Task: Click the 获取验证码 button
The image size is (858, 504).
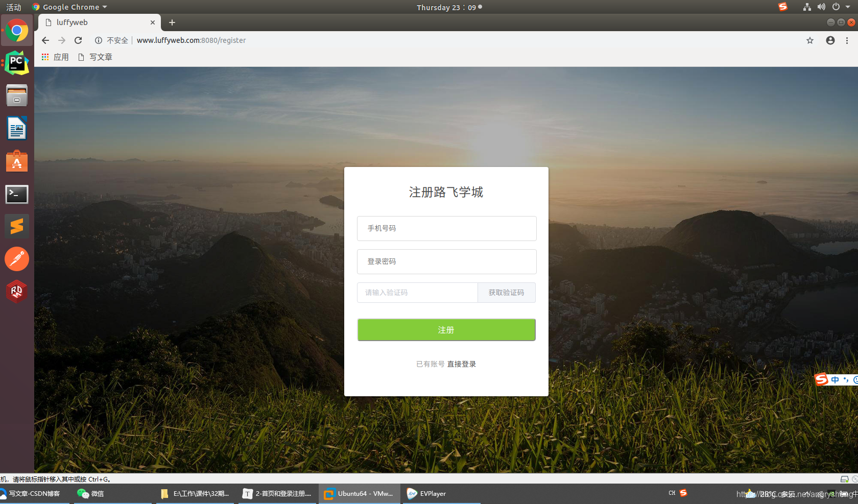Action: coord(506,293)
